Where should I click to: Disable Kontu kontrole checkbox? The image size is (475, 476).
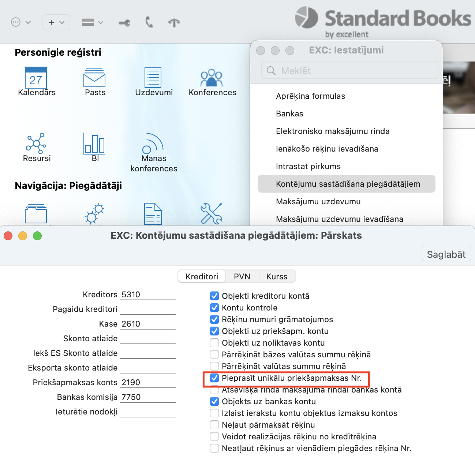click(214, 308)
